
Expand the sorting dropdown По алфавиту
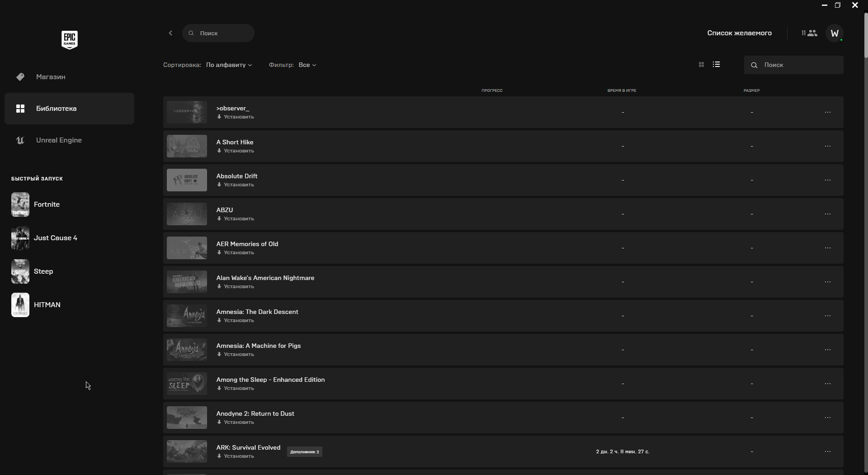(x=229, y=65)
